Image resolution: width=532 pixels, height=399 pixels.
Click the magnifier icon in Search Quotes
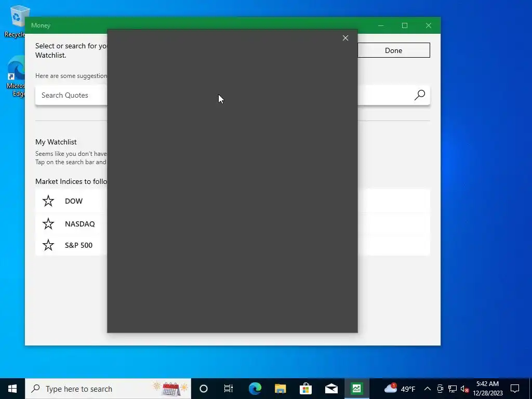tap(420, 95)
